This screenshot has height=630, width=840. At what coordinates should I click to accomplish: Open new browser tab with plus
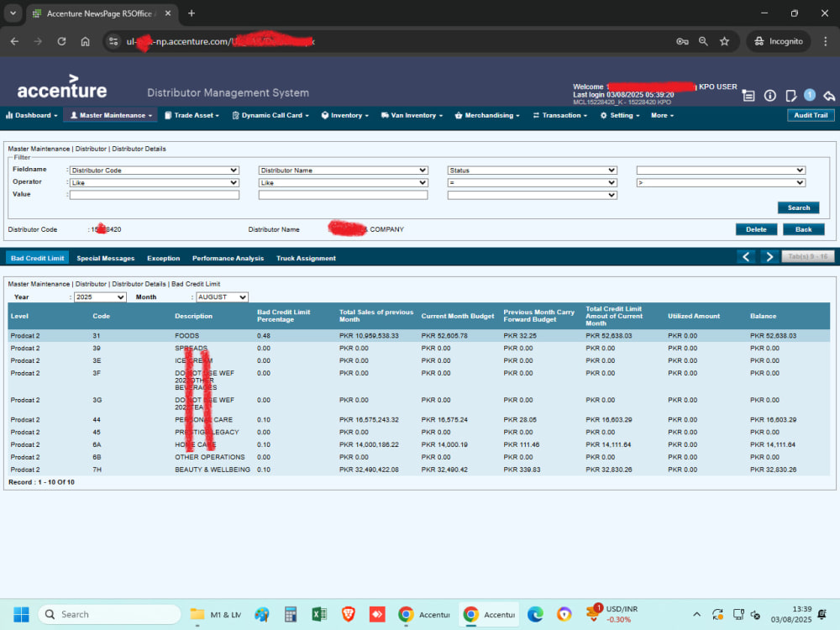(192, 13)
